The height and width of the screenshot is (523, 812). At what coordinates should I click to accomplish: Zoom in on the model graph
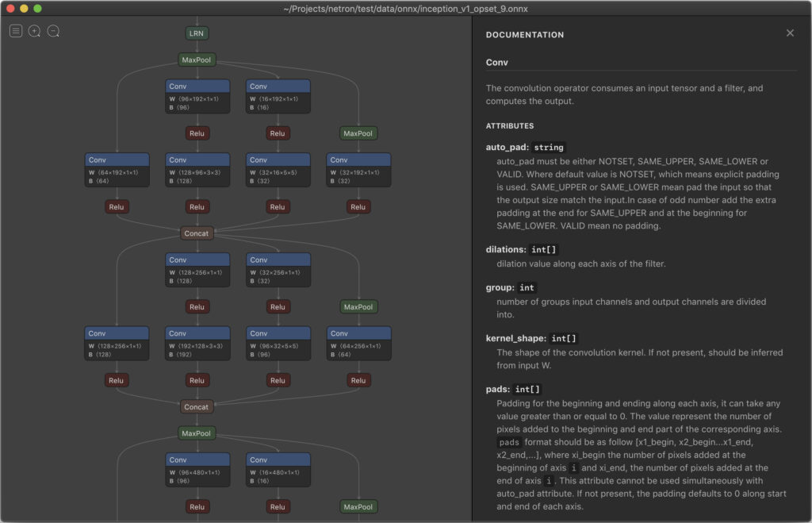pyautogui.click(x=35, y=30)
